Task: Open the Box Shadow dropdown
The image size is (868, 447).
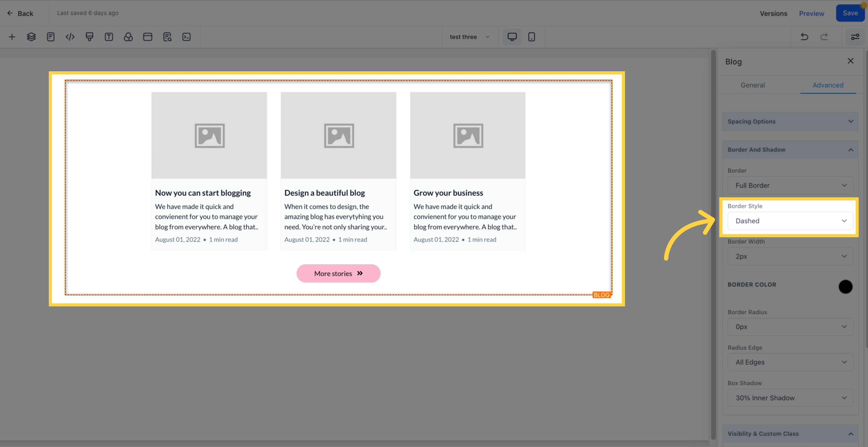Action: point(790,398)
